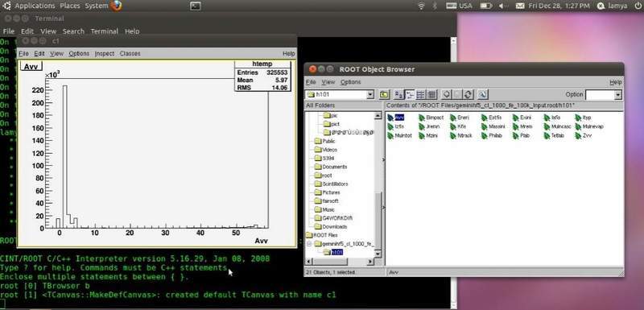Open Inspect menu in c1 canvas
Viewport: 644px width, 310px height.
pos(105,54)
